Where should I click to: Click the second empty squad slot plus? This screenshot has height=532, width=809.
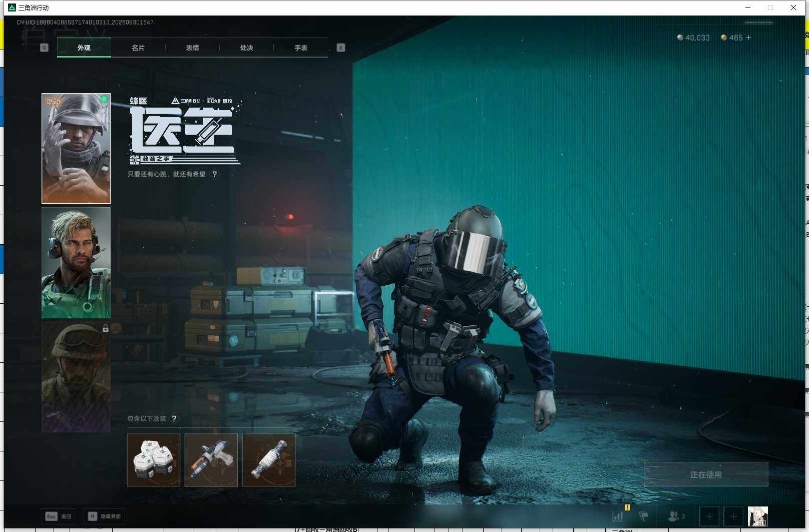733,516
